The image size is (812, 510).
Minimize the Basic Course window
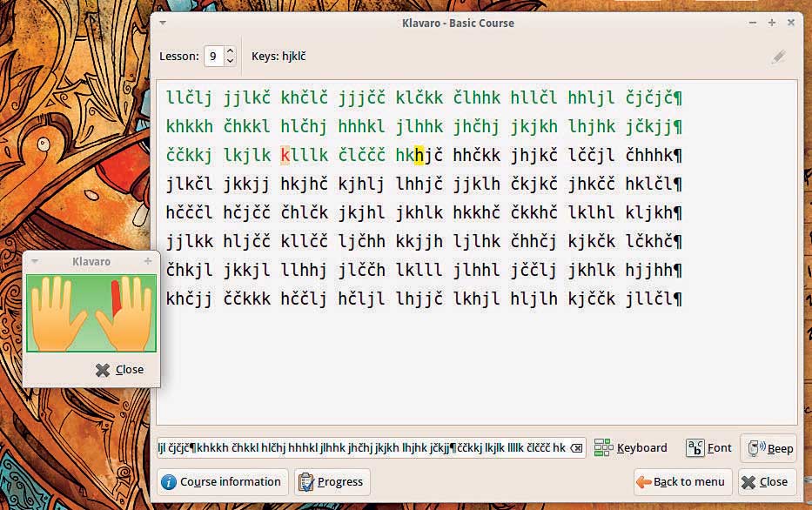pos(753,23)
